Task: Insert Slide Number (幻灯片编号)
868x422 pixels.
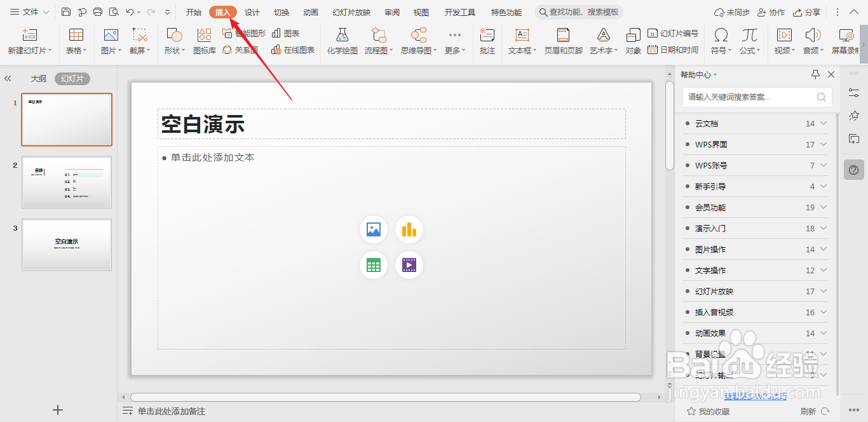Action: click(x=673, y=33)
